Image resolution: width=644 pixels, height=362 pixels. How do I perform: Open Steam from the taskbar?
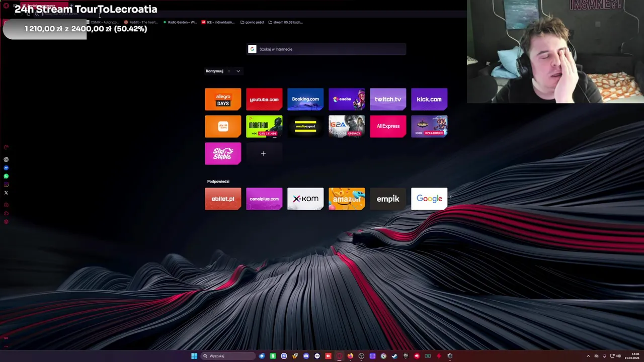[394, 356]
